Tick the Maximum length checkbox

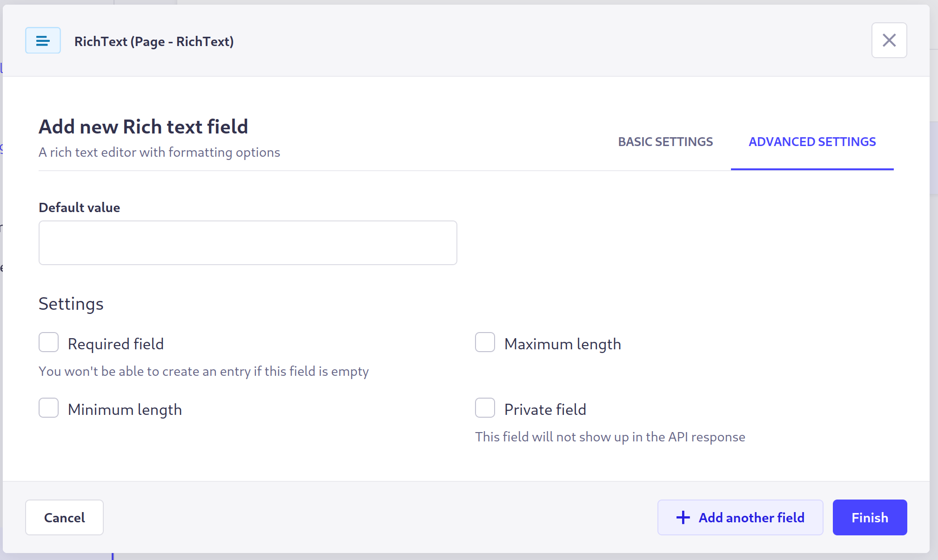[485, 342]
